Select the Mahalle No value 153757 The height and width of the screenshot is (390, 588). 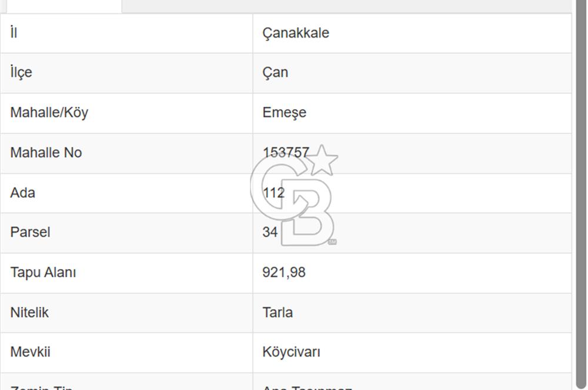[x=286, y=152]
